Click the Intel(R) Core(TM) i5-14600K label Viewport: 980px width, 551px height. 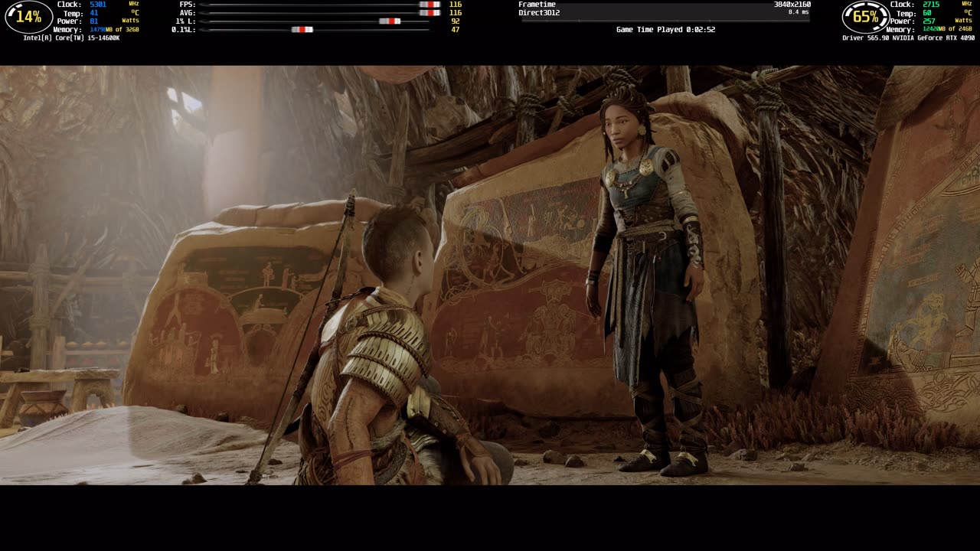point(71,38)
